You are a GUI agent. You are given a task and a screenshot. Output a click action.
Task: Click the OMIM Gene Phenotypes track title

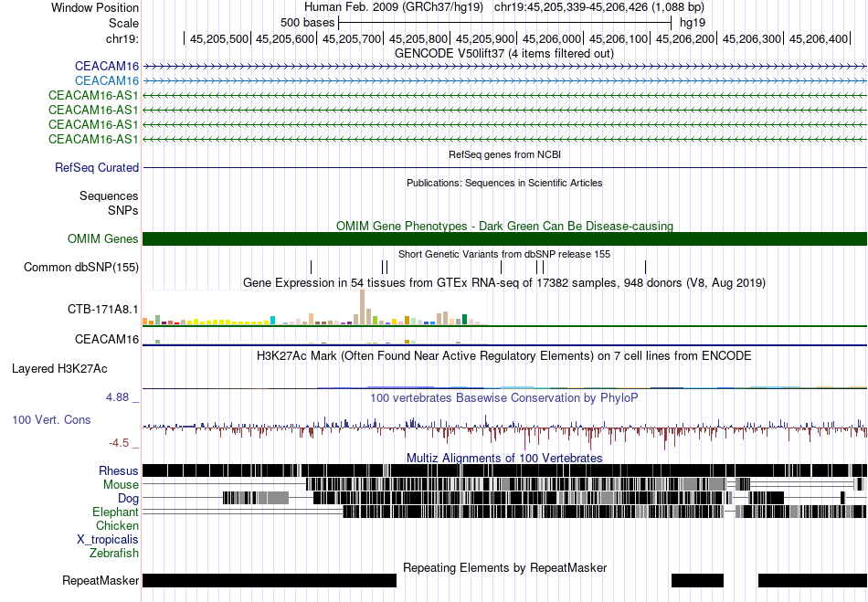tap(505, 226)
